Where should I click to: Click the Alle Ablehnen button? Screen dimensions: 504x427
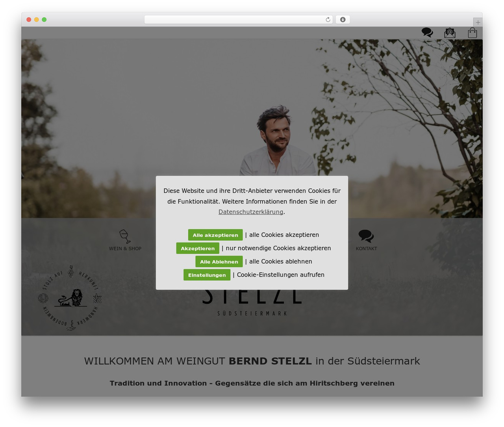point(219,262)
